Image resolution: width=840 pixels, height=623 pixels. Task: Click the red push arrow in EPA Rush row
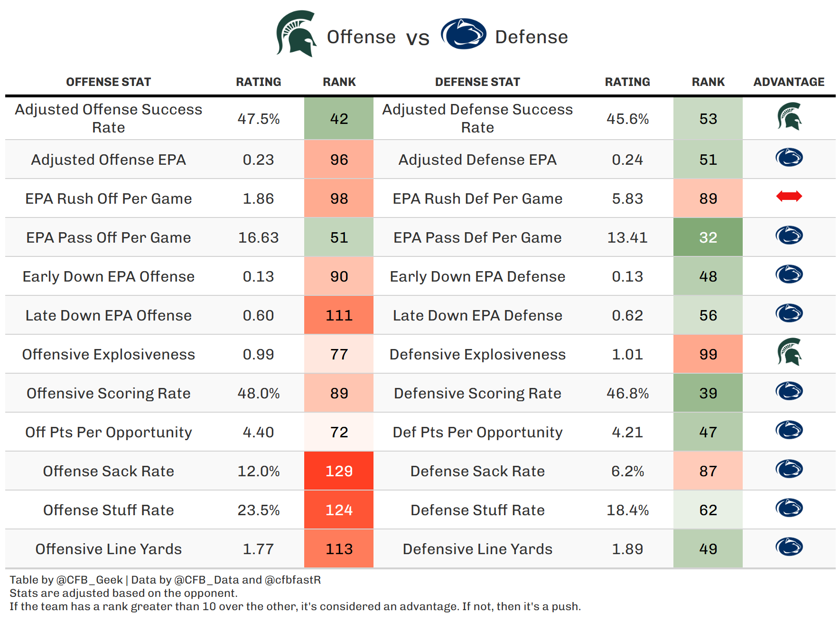pos(789,196)
